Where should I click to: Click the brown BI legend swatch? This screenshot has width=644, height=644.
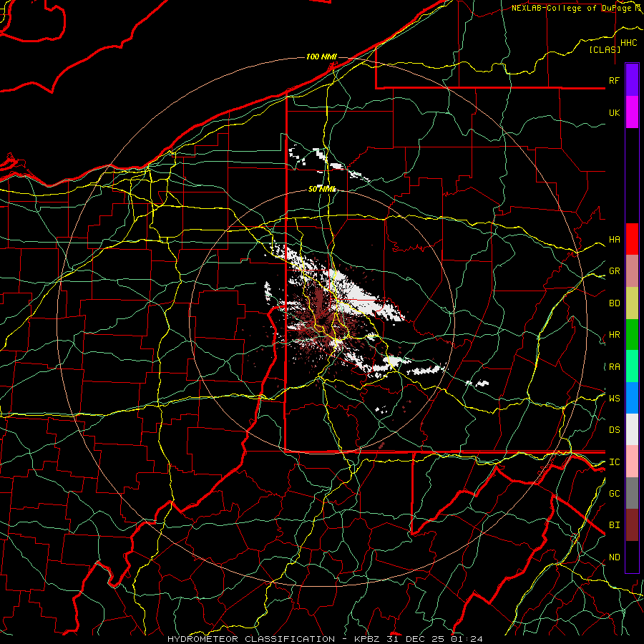(632, 525)
